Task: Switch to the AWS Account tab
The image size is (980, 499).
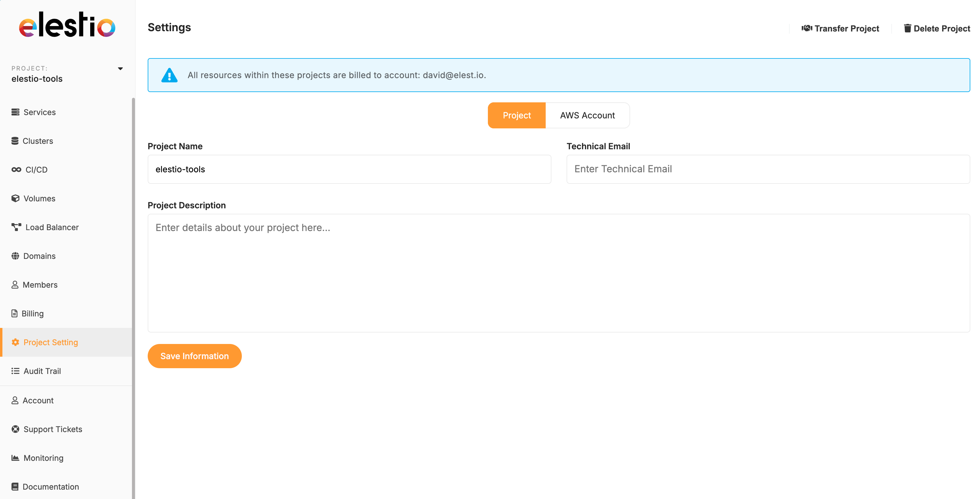Action: pyautogui.click(x=587, y=115)
